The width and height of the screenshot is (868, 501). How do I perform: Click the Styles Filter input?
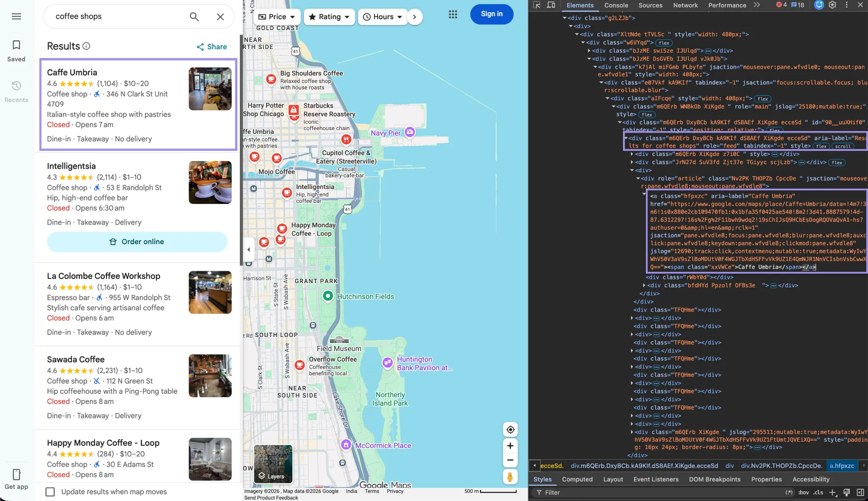coord(657,493)
